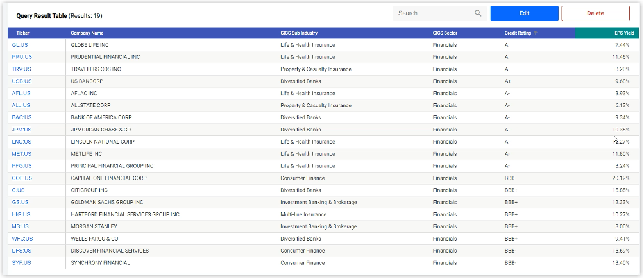Viewport: 644px width, 279px height.
Task: Click the 7.44% EPS Yield value
Action: 622,45
